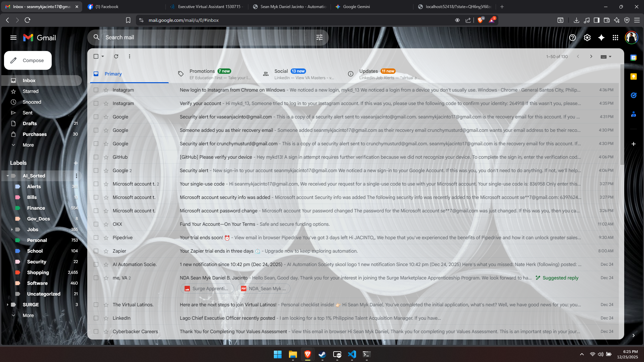Switch to the Updates tab
The height and width of the screenshot is (362, 644).
pos(384,74)
